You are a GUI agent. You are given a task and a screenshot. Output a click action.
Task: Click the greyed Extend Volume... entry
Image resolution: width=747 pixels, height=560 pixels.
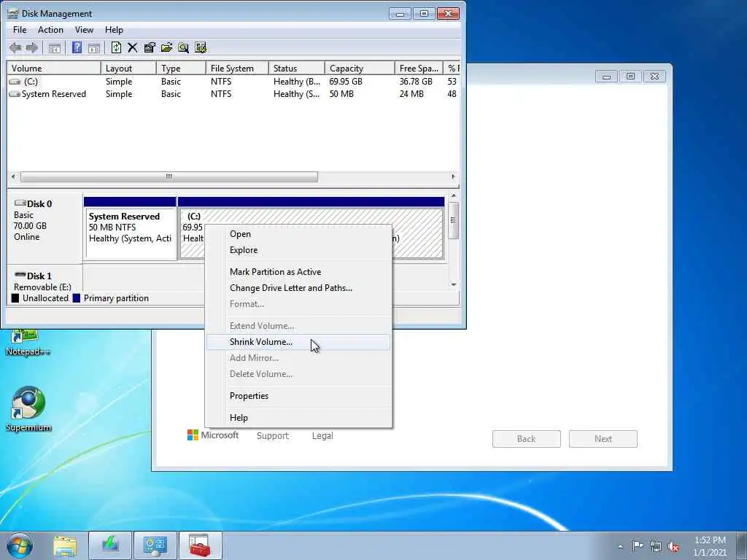(x=298, y=326)
